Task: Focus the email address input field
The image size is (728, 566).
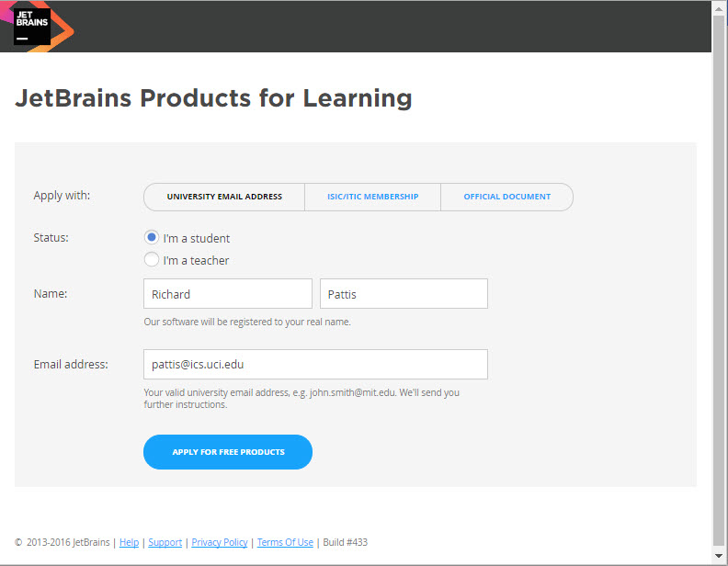Action: (x=315, y=364)
